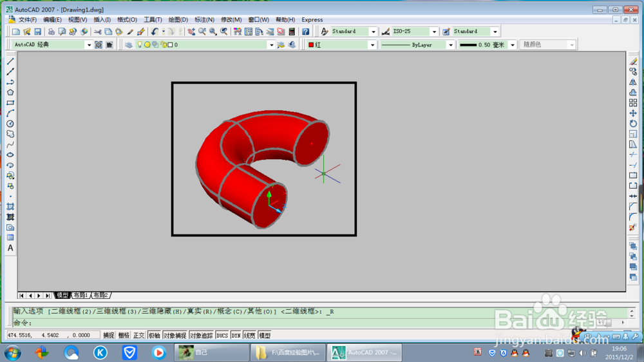
Task: Open the 随颜色 plot style dropdown
Action: [572, 45]
